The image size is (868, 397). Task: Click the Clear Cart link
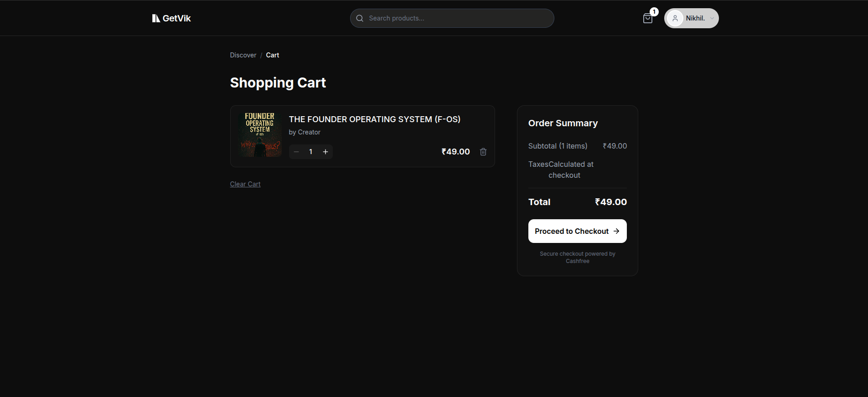[245, 184]
